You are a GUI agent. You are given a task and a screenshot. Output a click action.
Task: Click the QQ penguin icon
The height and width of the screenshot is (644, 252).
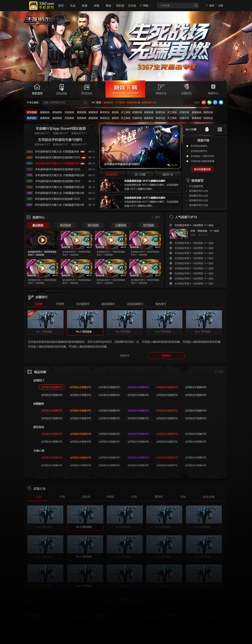[x=207, y=129]
